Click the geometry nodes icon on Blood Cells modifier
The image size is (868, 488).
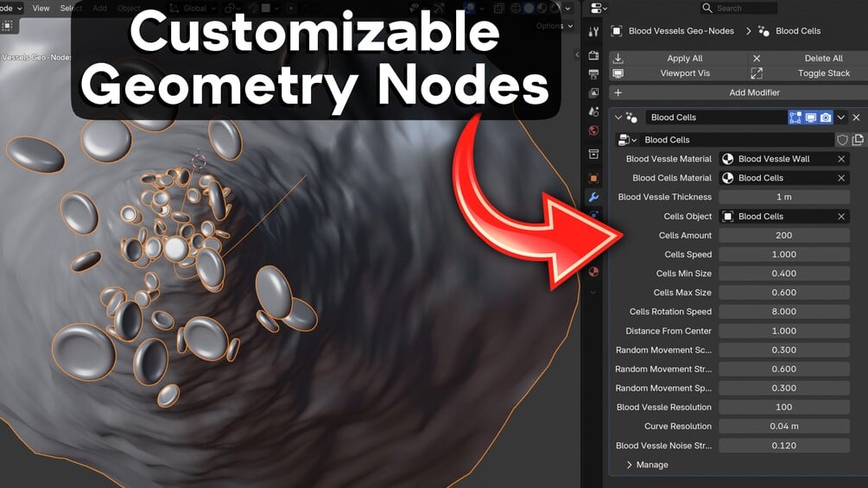point(631,117)
